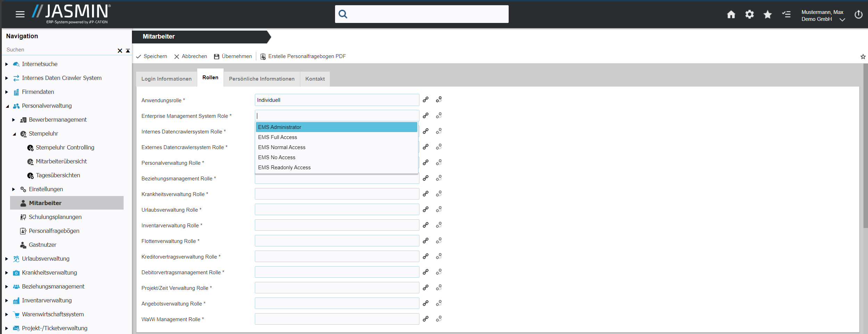Go to the home page icon
The image size is (868, 334).
(x=731, y=14)
